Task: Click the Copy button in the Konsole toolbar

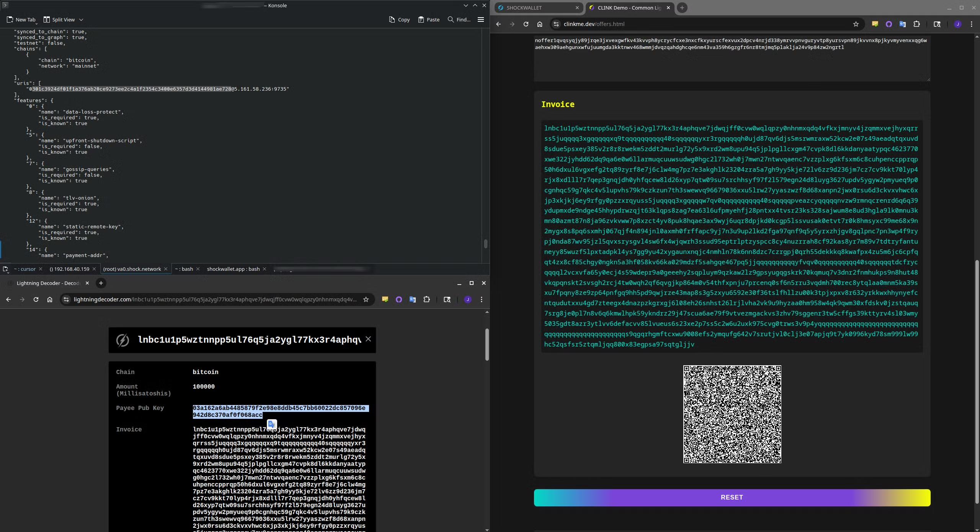Action: pyautogui.click(x=399, y=20)
